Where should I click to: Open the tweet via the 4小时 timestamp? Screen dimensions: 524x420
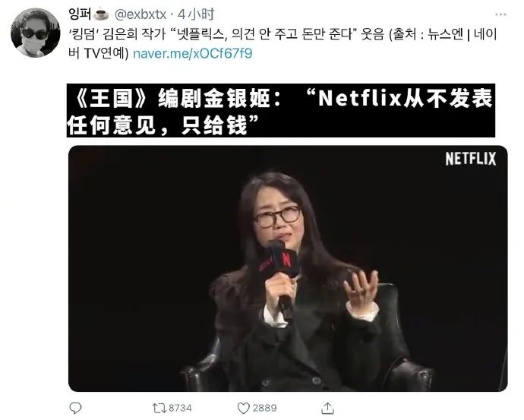tap(196, 14)
